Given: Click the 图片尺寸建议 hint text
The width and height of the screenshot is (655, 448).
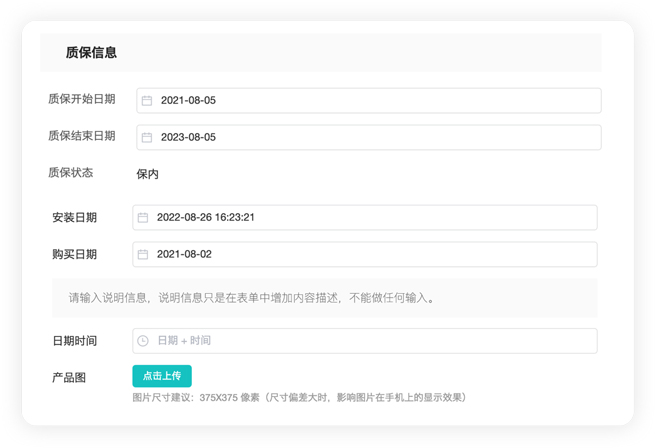Looking at the screenshot, I should point(299,397).
